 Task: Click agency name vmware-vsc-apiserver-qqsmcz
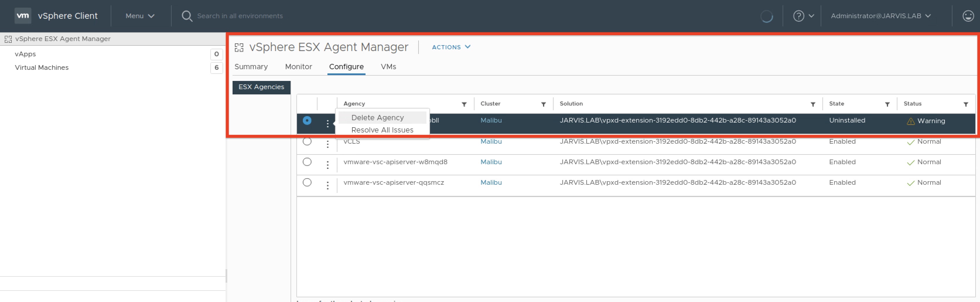point(393,182)
